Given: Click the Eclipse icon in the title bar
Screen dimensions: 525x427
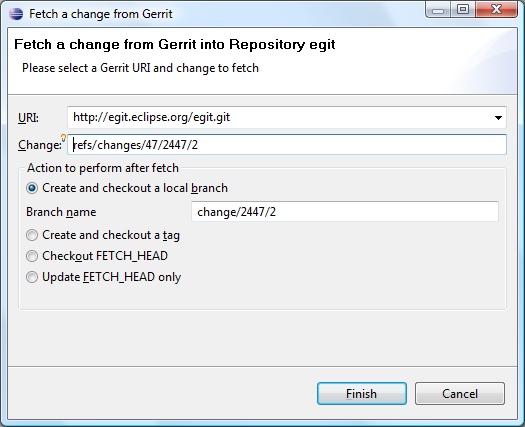Looking at the screenshot, I should tap(16, 14).
